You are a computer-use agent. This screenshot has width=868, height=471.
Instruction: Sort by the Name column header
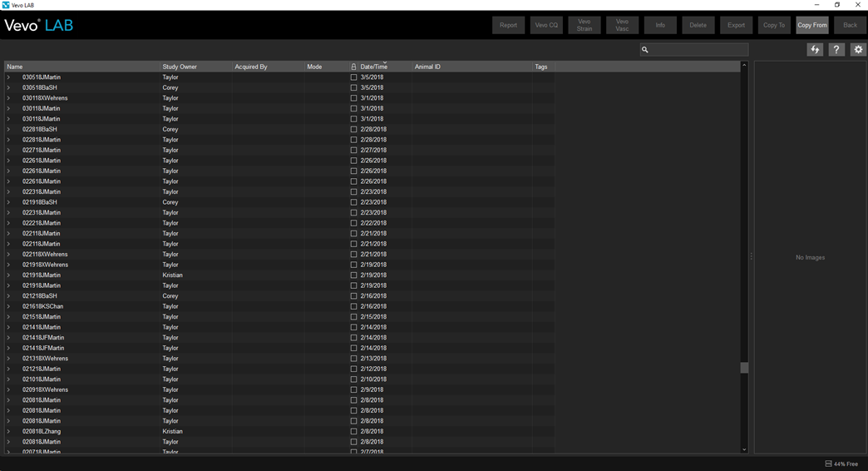[x=82, y=67]
